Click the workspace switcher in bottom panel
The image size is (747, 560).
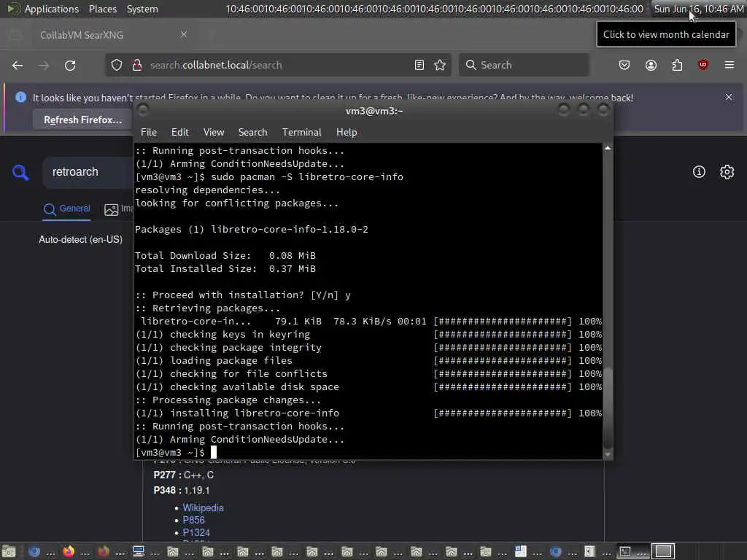coord(663,551)
